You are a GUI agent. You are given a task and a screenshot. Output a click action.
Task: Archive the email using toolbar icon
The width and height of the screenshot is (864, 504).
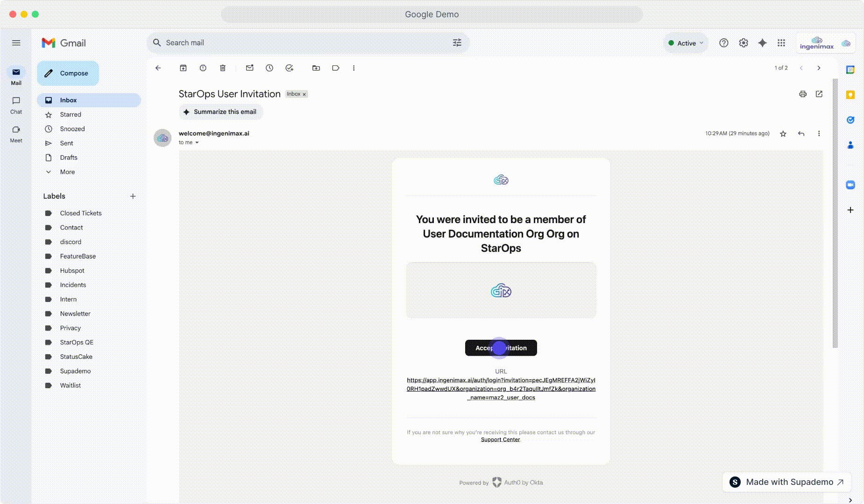(183, 68)
